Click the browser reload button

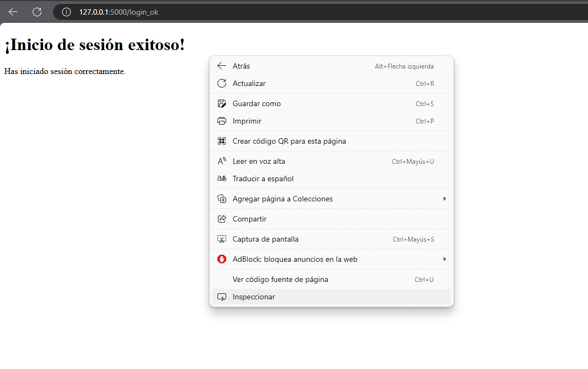(x=37, y=12)
